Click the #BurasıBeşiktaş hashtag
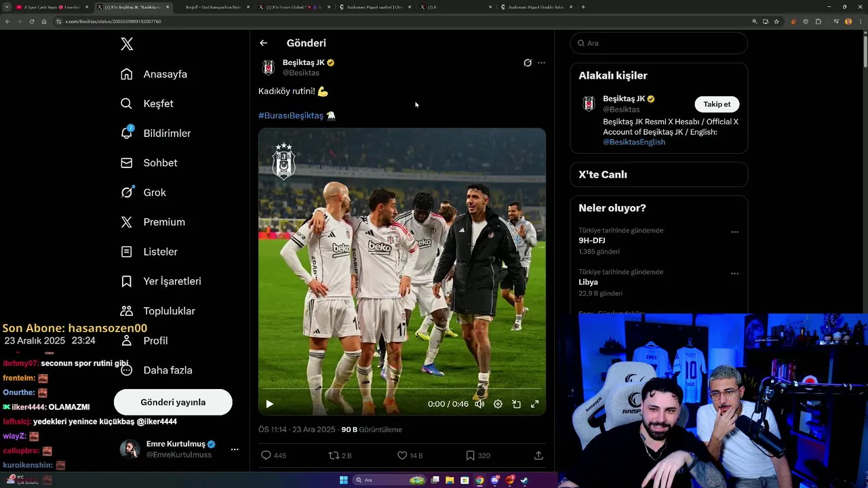868x488 pixels. click(290, 115)
